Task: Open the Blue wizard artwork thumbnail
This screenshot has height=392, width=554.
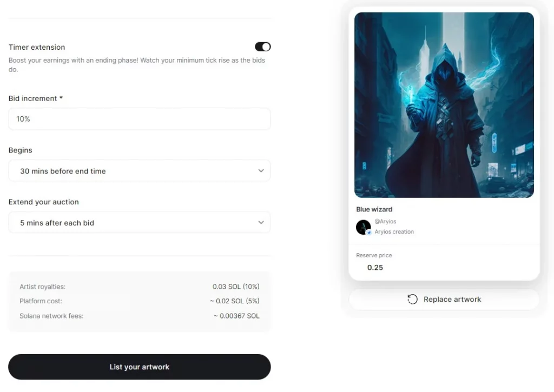Action: click(444, 105)
